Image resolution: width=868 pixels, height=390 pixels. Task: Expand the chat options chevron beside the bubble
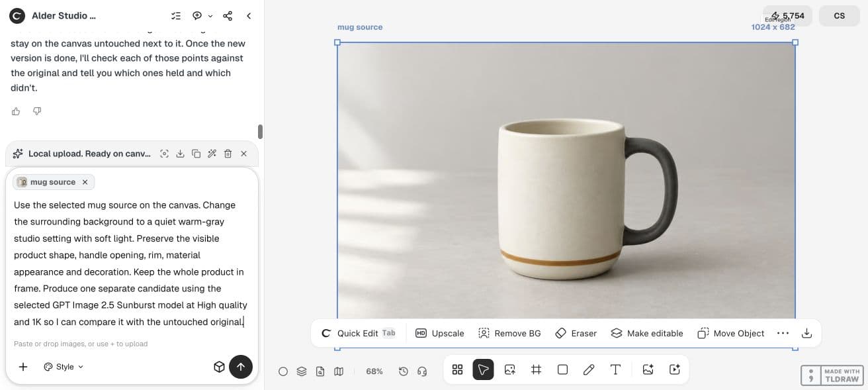click(210, 16)
